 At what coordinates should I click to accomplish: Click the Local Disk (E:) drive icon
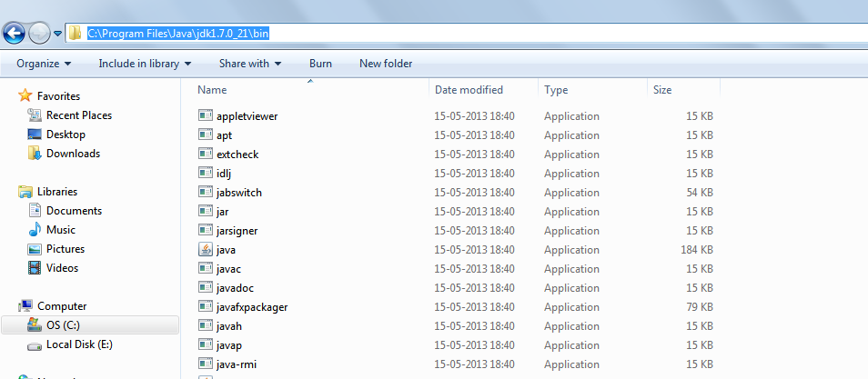(x=35, y=344)
